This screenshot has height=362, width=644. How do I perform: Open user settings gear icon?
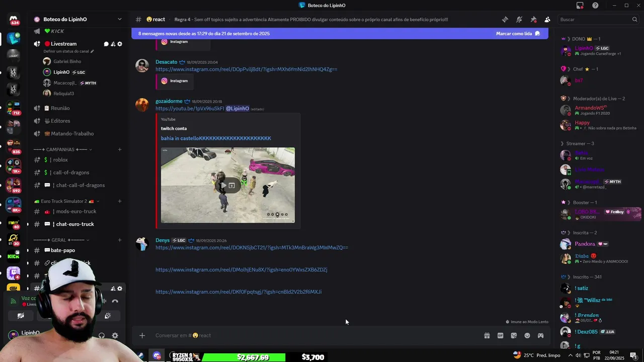(115, 335)
